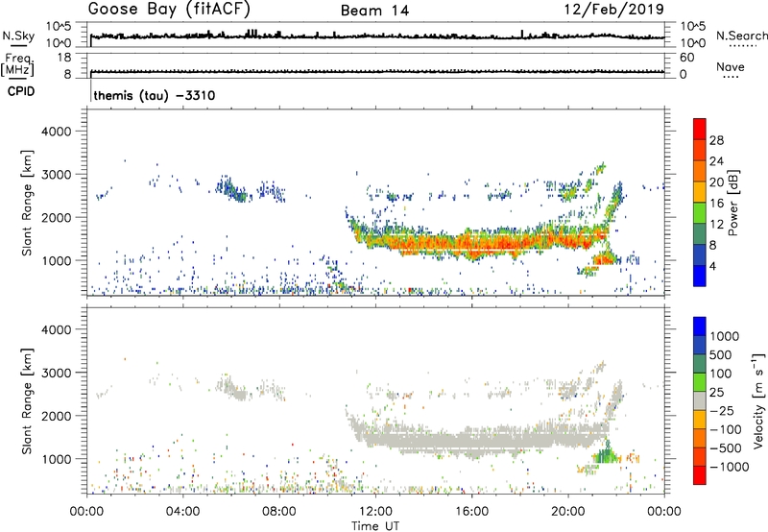Click the 'Nave' legend label

(731, 66)
